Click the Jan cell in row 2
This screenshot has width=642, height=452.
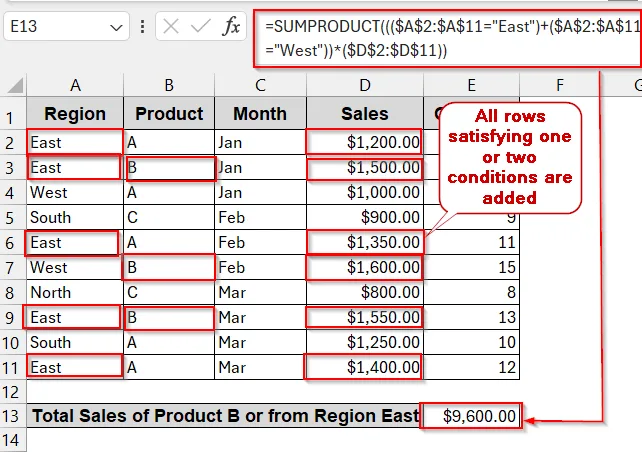(260, 142)
